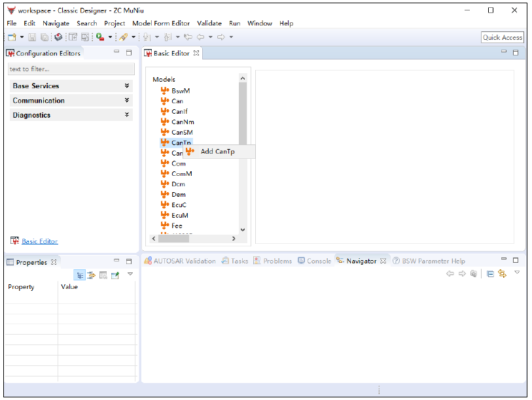This screenshot has width=532, height=400.
Task: Open Properties view menu triangle
Action: [130, 274]
